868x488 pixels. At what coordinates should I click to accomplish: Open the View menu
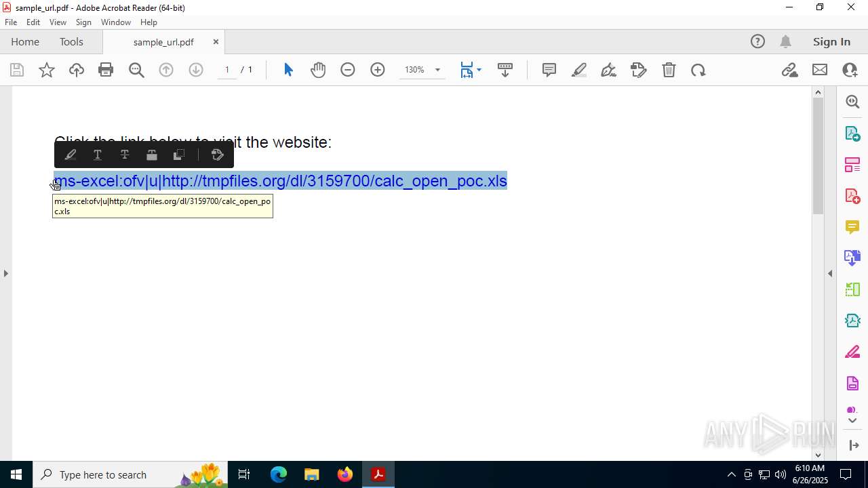tap(58, 22)
